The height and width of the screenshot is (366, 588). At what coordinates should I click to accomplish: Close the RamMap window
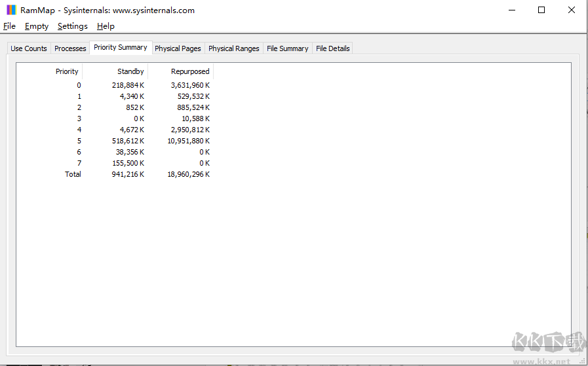572,10
